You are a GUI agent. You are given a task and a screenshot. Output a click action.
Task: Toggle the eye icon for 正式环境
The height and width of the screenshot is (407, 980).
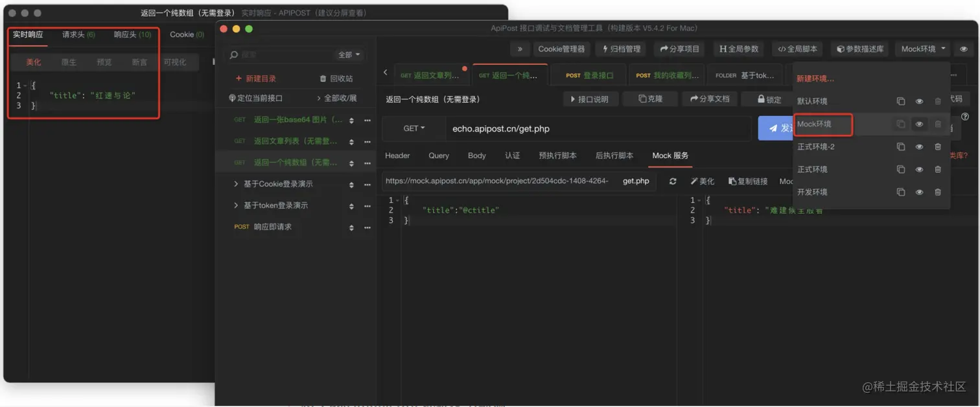coord(919,169)
